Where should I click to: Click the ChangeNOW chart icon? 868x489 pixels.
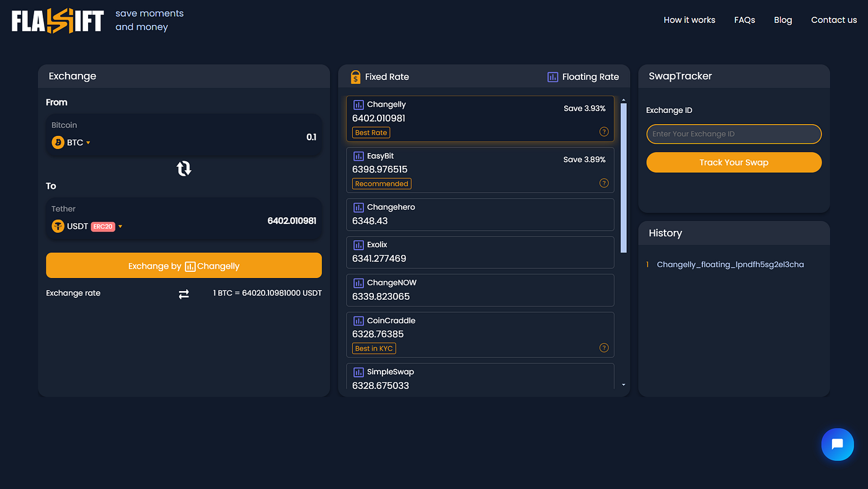(358, 283)
